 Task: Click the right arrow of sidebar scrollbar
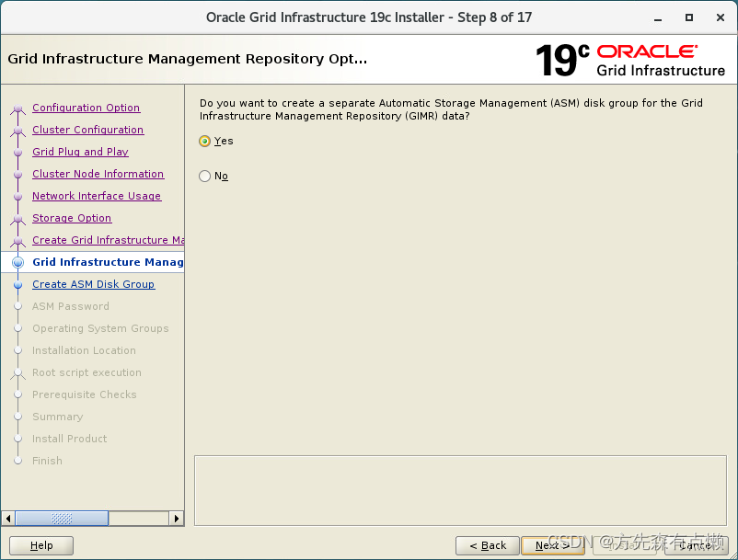pos(177,519)
